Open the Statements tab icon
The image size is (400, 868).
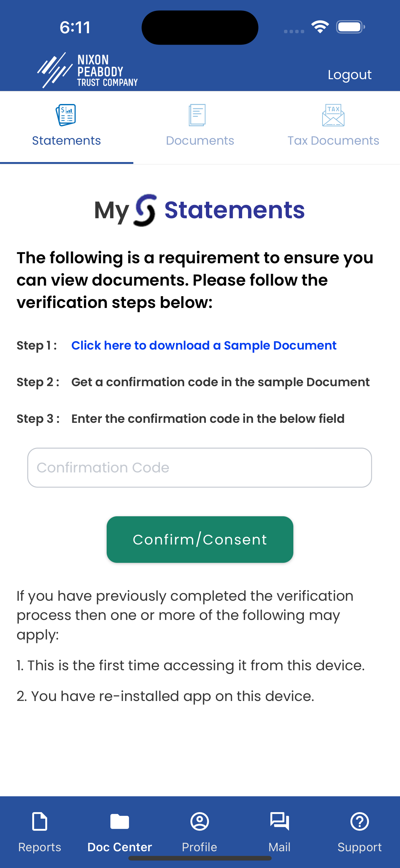point(66,115)
